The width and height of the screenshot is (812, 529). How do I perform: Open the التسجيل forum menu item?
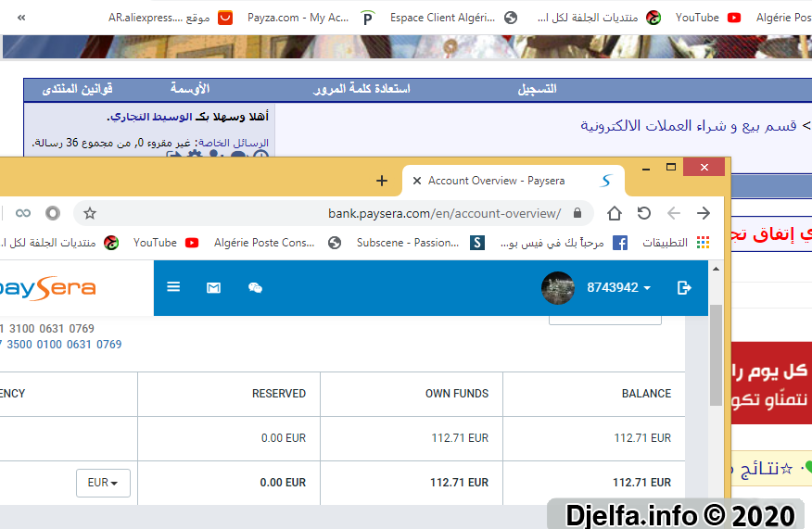click(537, 89)
